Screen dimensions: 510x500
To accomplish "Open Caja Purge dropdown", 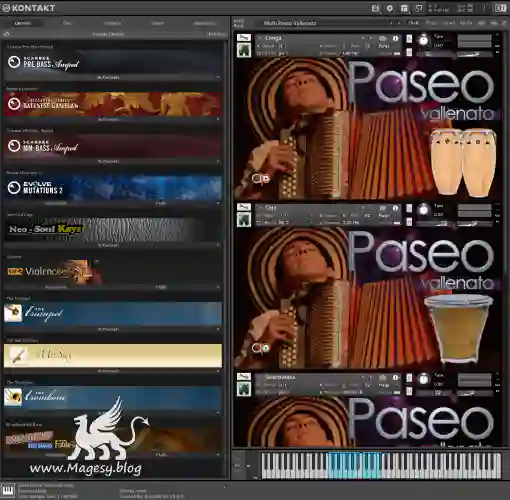I will coord(384,216).
